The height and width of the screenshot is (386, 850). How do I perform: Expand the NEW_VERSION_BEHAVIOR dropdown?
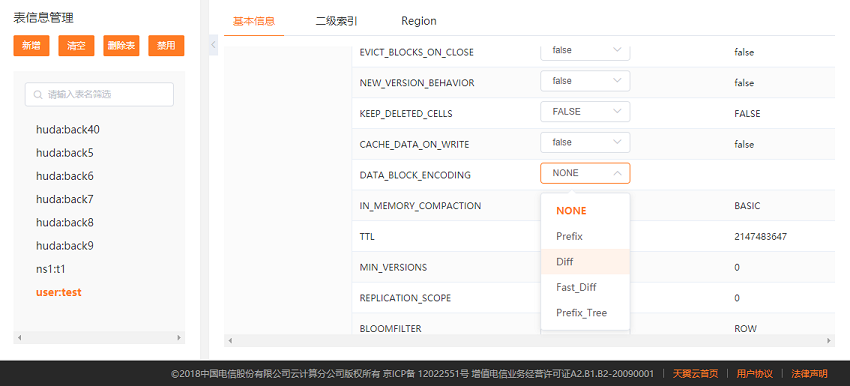(585, 81)
